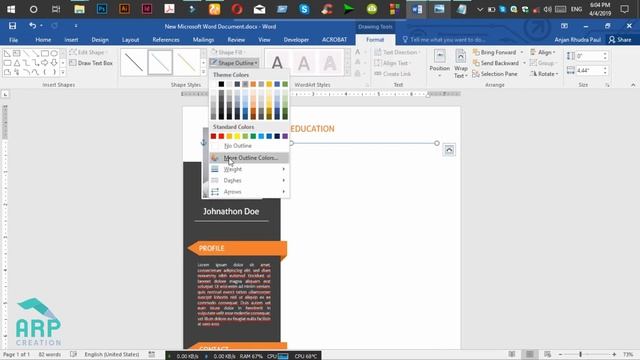Viewport: 640px width, 360px height.
Task: Open the Review ribbon tab
Action: point(236,40)
